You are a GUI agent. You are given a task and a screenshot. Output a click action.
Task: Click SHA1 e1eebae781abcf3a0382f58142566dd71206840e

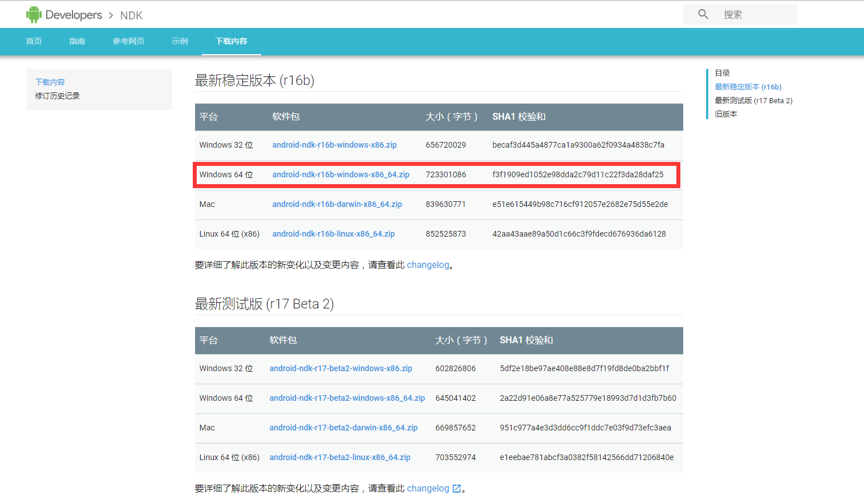pos(587,457)
